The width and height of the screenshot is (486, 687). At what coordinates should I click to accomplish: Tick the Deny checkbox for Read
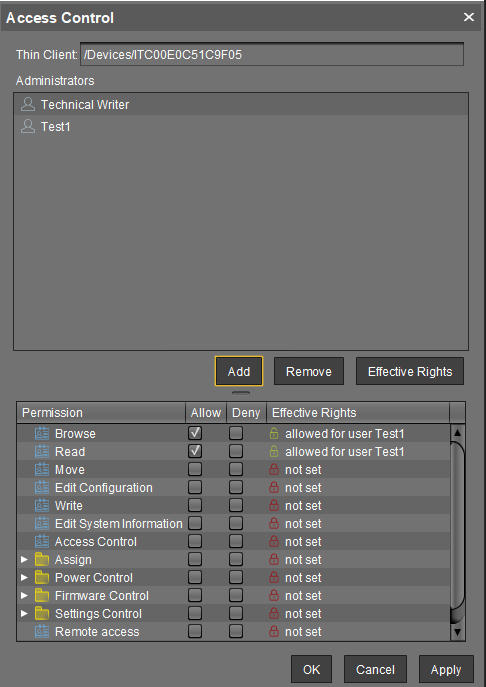pyautogui.click(x=236, y=452)
